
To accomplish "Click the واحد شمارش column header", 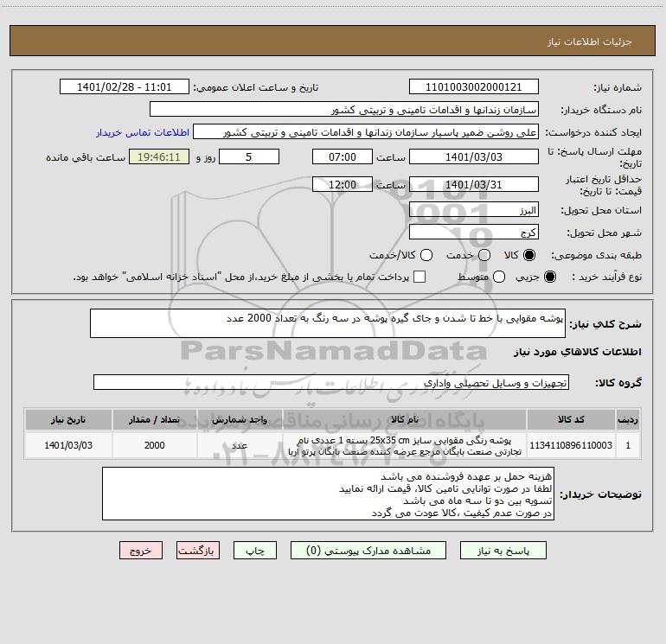I will tap(240, 419).
